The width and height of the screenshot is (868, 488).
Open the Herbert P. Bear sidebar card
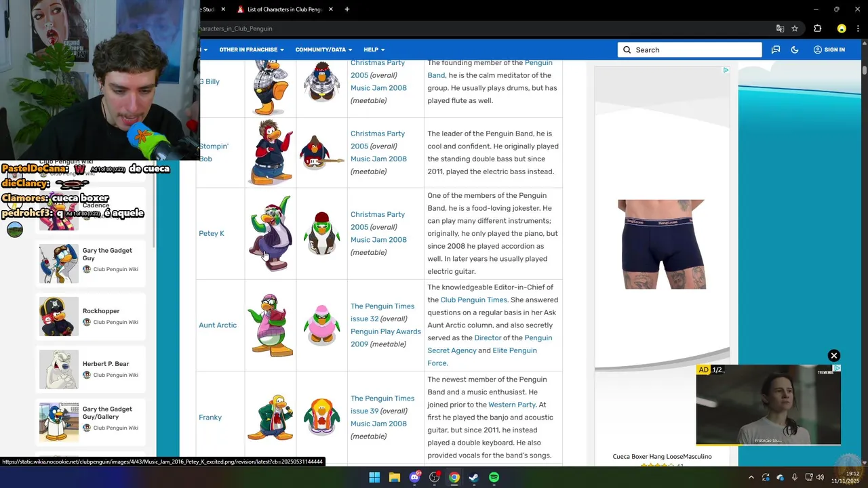tap(92, 369)
